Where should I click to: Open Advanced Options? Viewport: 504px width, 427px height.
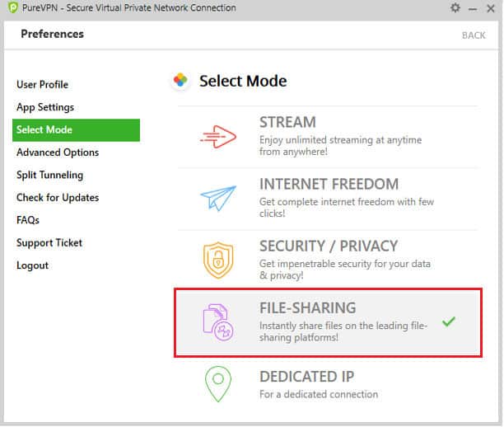click(x=58, y=152)
